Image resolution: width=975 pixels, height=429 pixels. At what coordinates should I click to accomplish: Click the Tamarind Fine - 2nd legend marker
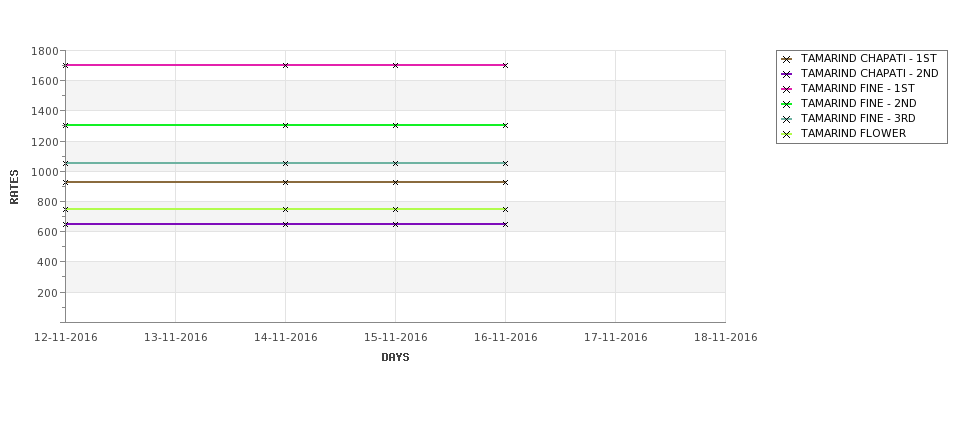[787, 104]
